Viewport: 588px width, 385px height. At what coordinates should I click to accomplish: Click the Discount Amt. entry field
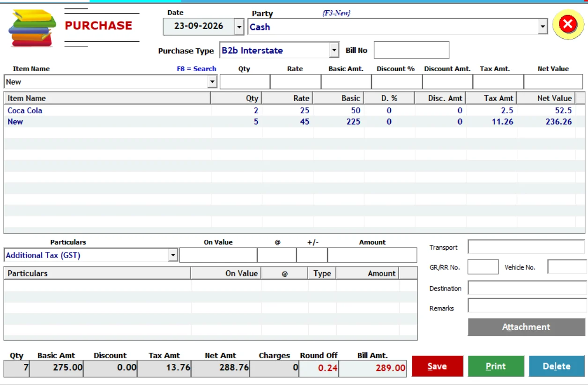pyautogui.click(x=447, y=81)
